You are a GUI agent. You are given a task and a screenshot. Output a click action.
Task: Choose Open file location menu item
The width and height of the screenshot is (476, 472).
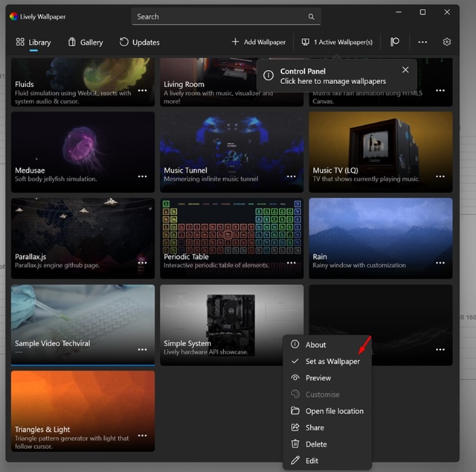coord(327,411)
